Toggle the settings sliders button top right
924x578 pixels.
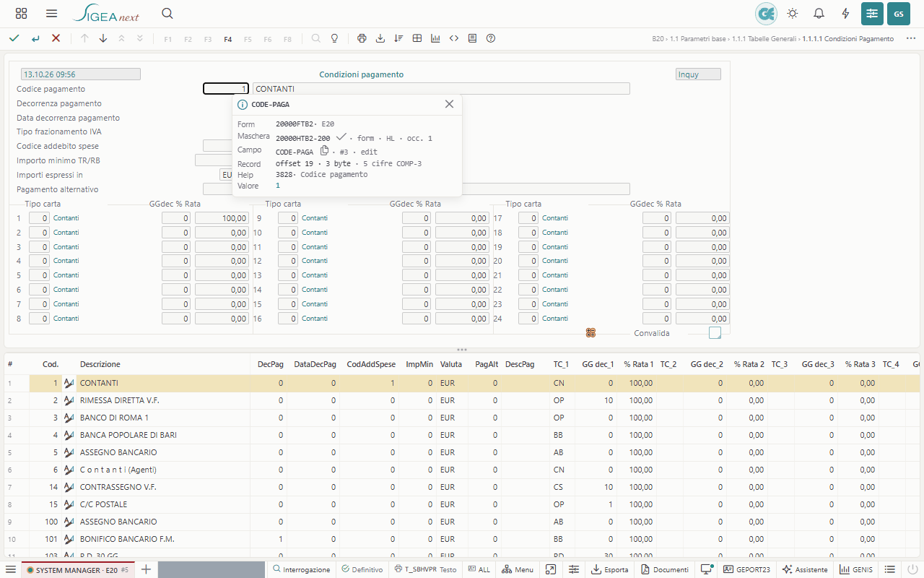tap(872, 14)
